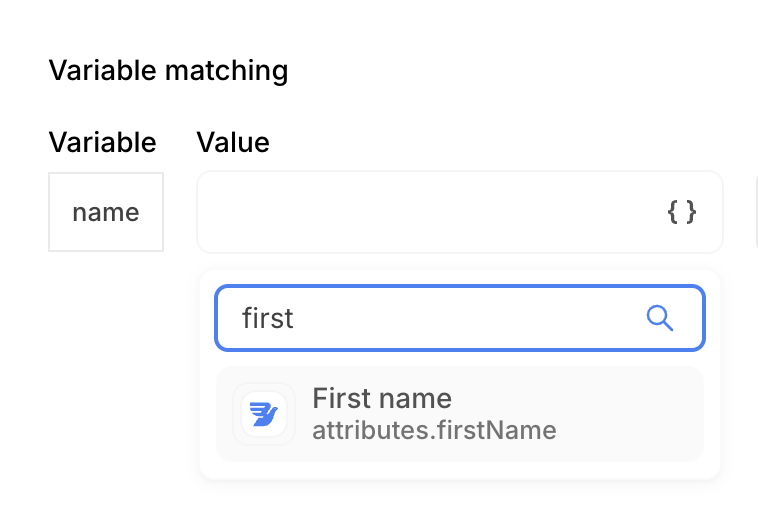Click the blue bird icon beside First name

click(264, 414)
